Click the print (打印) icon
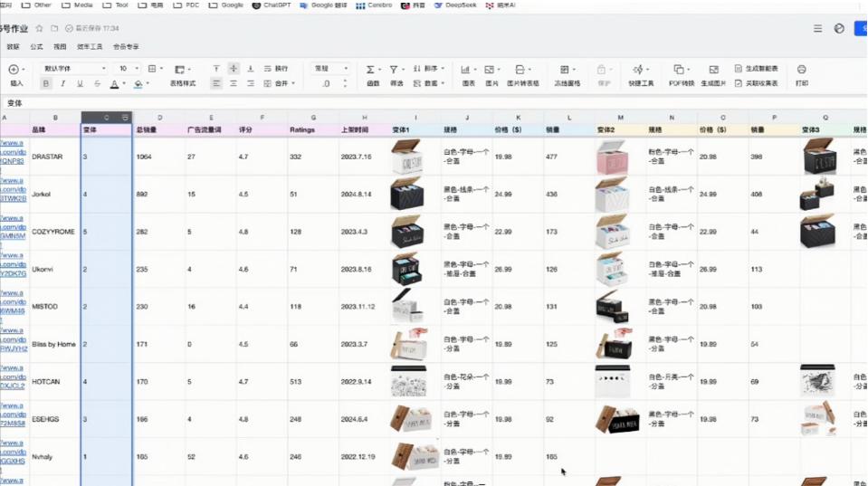The image size is (868, 486). click(802, 69)
